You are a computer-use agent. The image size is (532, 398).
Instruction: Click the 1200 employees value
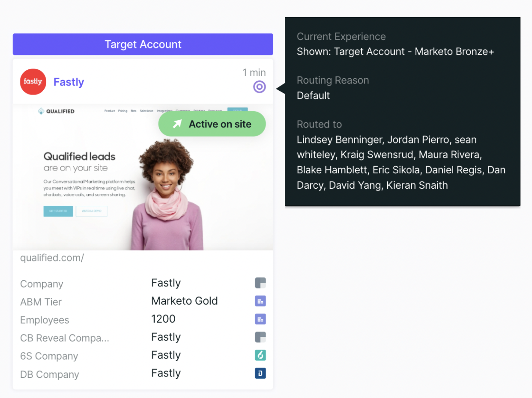click(163, 319)
